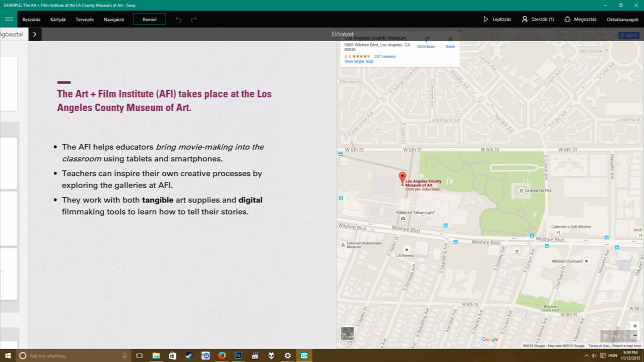
Task: Click the View larger map link
Action: [x=359, y=62]
